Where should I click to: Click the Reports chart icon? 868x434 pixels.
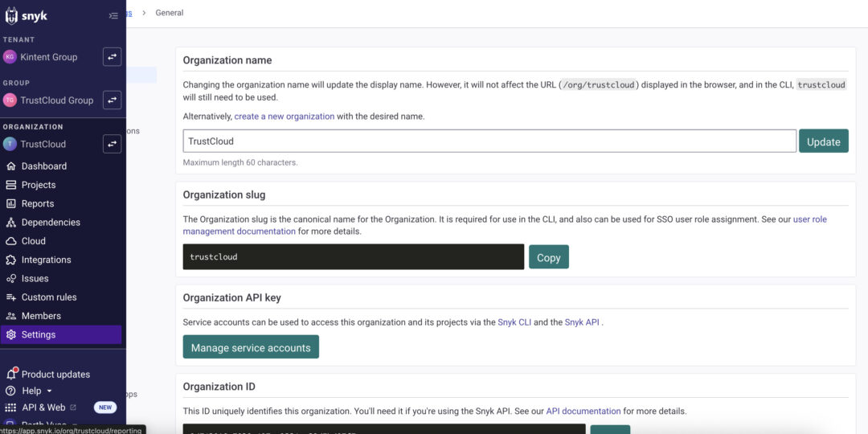tap(11, 203)
